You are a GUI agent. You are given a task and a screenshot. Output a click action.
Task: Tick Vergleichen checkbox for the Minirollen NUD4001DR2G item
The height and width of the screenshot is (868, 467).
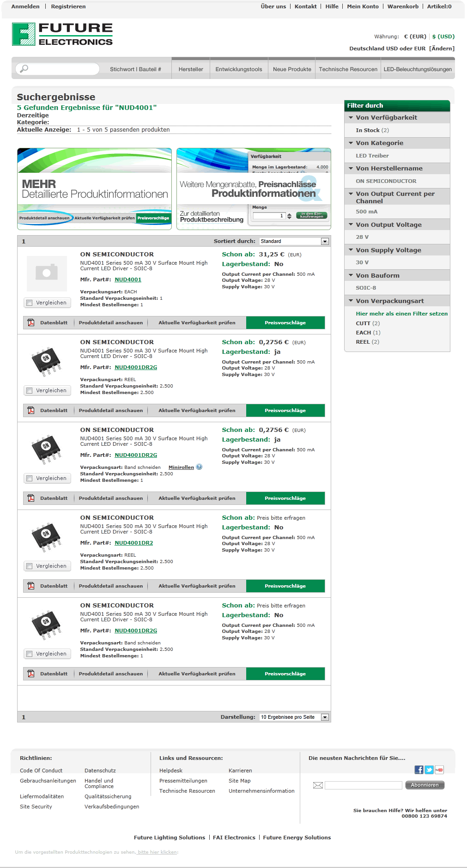pyautogui.click(x=30, y=479)
